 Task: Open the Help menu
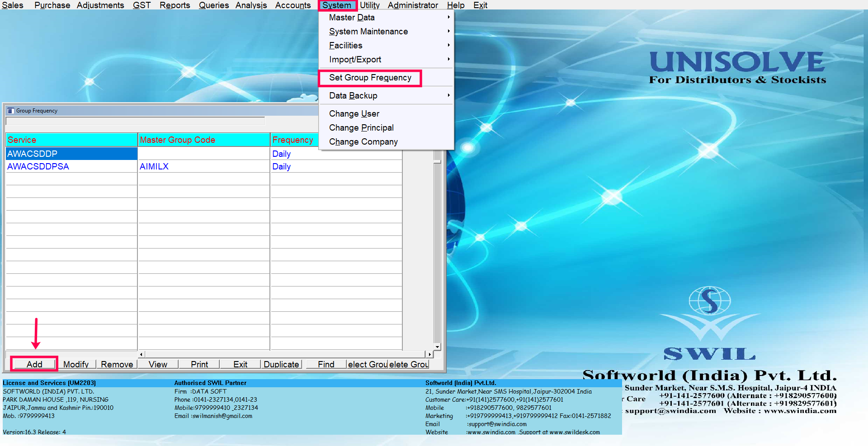click(x=455, y=5)
